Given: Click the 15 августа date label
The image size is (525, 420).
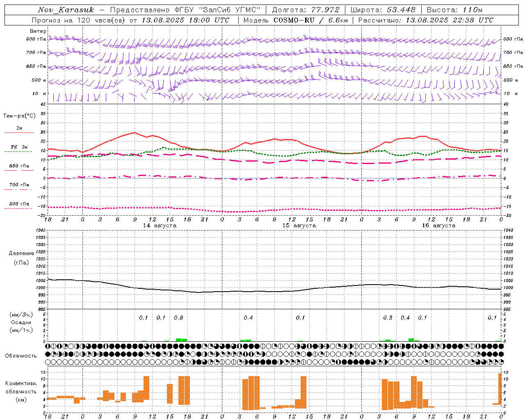Looking at the screenshot, I should 299,226.
